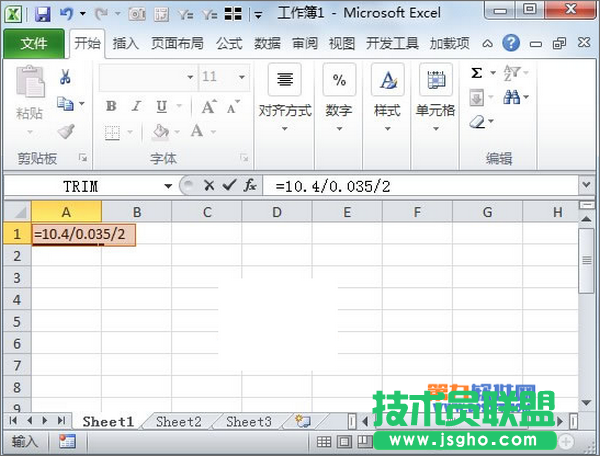Switch to Sheet2 tab

coord(178,422)
